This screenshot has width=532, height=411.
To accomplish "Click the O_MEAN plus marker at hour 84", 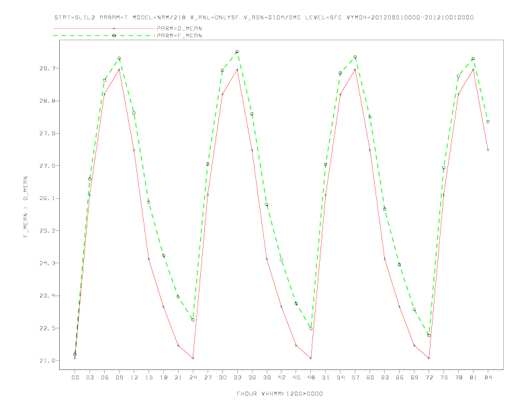I will (x=488, y=150).
